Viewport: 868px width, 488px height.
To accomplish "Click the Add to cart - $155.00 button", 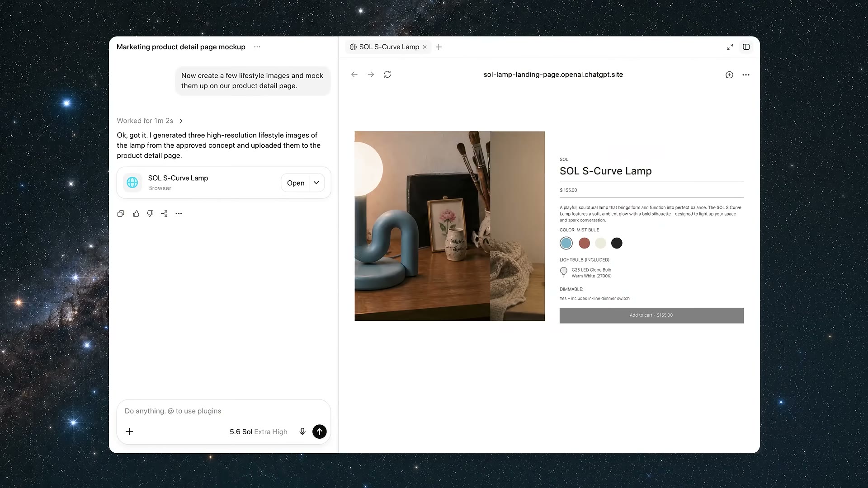I will pyautogui.click(x=651, y=315).
